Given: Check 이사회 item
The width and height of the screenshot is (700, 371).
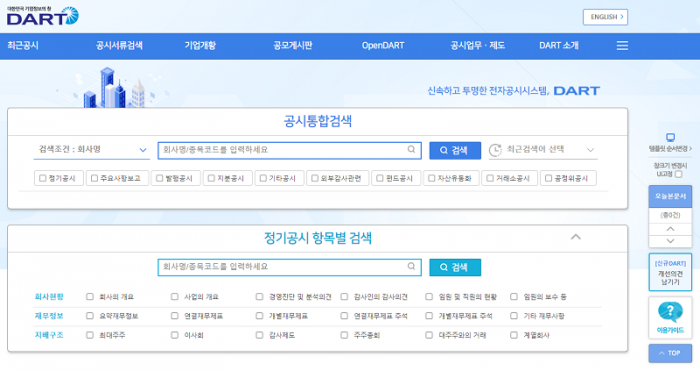Looking at the screenshot, I should (x=175, y=335).
